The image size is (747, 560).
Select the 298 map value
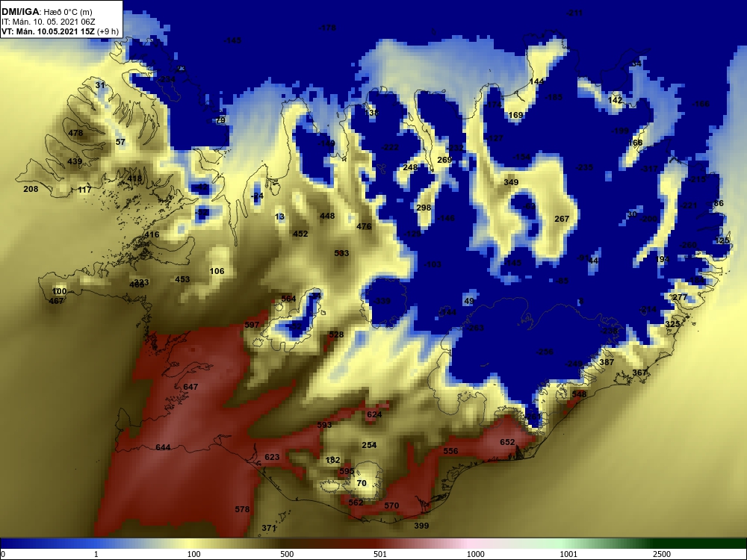tap(424, 208)
